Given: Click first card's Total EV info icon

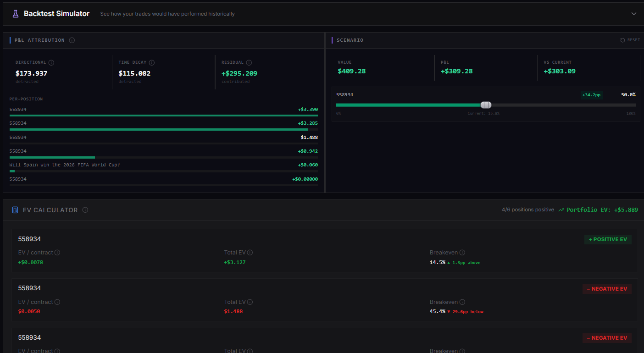Looking at the screenshot, I should [x=250, y=253].
